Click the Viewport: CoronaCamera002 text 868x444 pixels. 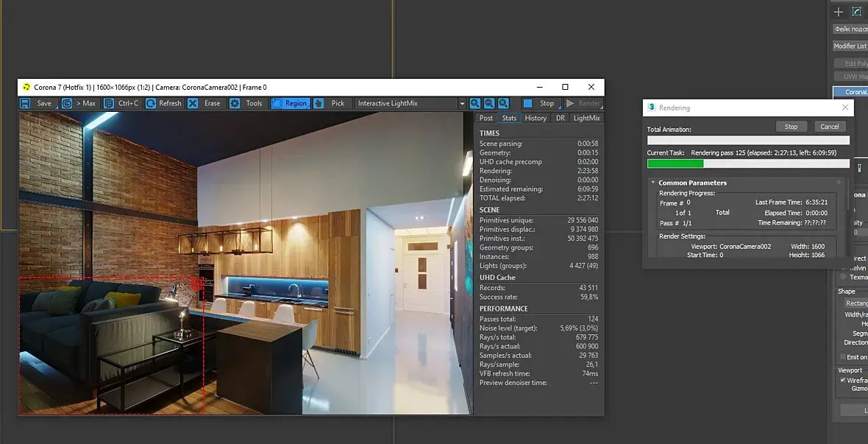coord(730,246)
